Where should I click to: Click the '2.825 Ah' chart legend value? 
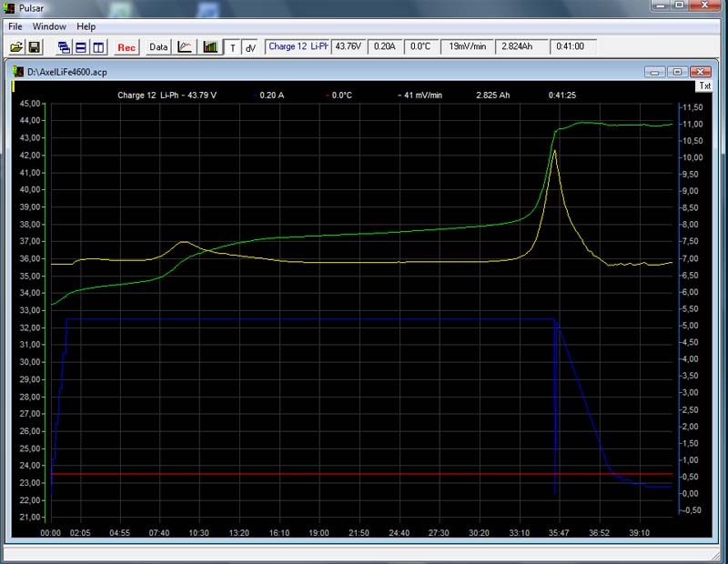(x=492, y=96)
